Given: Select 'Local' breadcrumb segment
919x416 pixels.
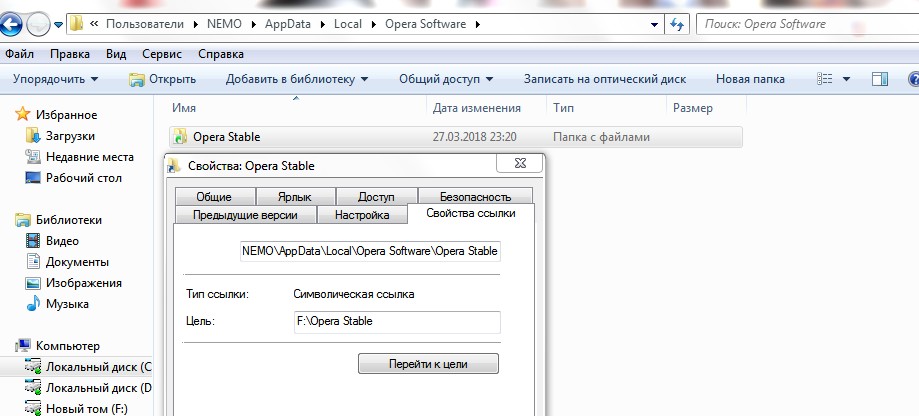Looking at the screenshot, I should [x=348, y=25].
